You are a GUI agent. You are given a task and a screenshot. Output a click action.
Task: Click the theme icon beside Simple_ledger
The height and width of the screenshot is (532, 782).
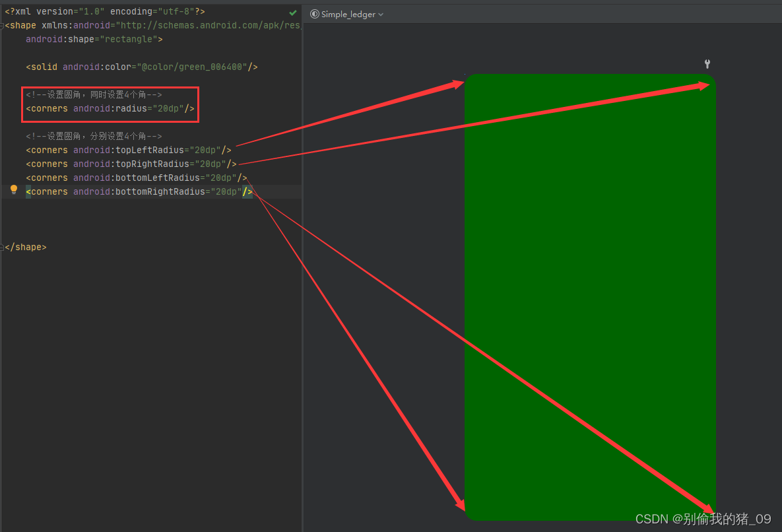pyautogui.click(x=315, y=14)
